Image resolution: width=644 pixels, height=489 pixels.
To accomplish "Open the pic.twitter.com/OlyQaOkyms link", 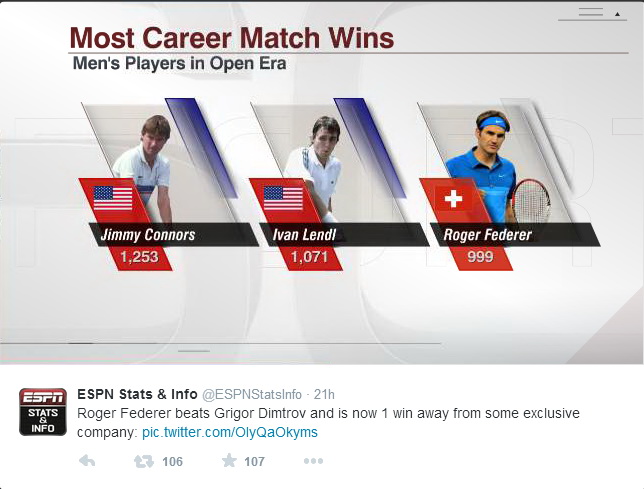I will (x=230, y=432).
